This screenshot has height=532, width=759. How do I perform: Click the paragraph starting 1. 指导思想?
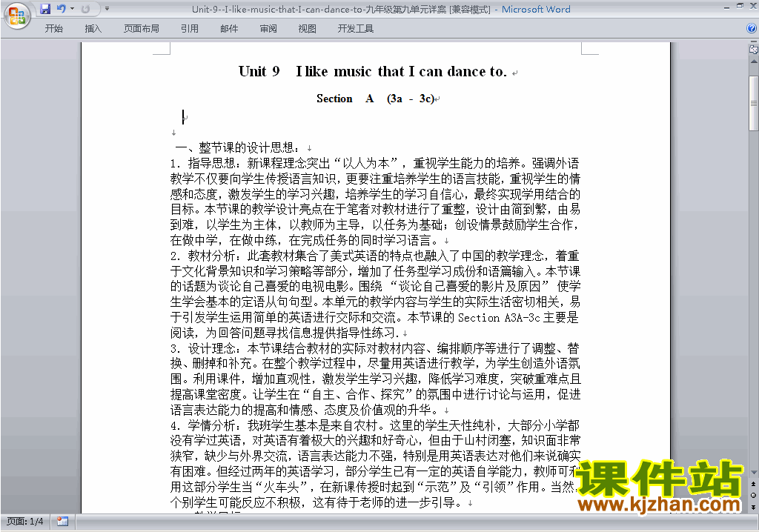[375, 202]
